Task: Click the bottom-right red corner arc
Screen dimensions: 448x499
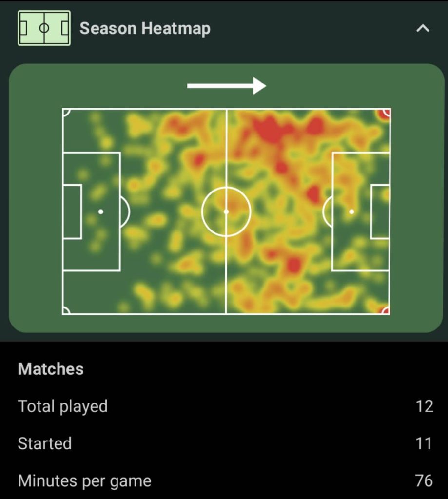Action: click(385, 310)
